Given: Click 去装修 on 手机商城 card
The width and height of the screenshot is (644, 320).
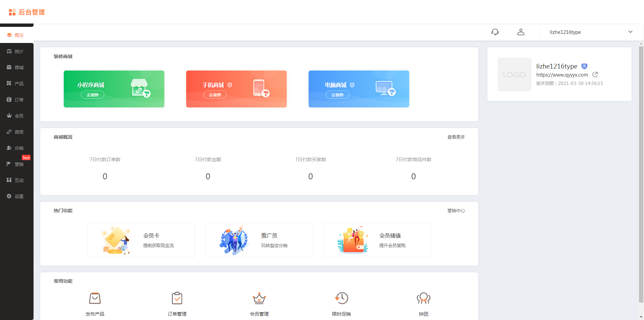Looking at the screenshot, I should (x=215, y=95).
